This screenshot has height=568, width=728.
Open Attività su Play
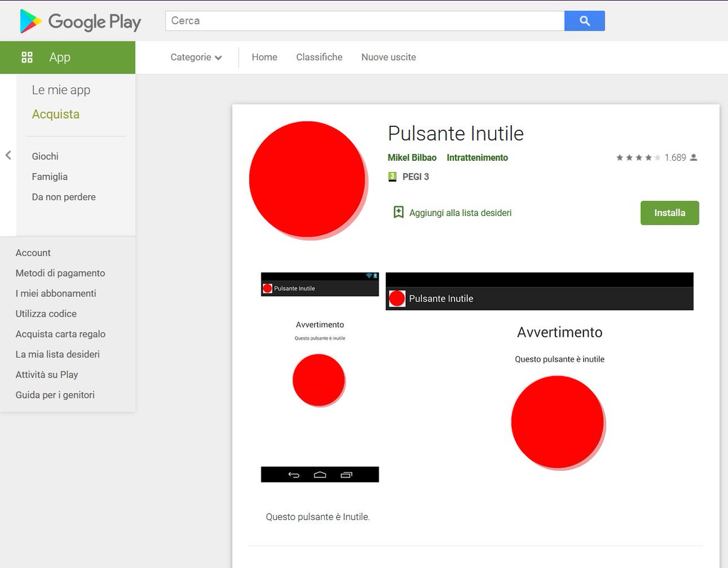47,375
